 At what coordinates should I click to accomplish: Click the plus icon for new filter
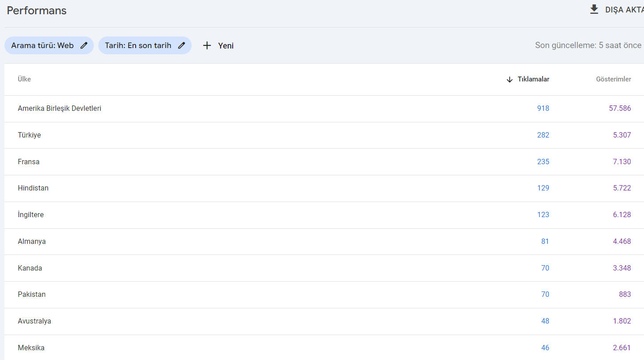(x=207, y=45)
